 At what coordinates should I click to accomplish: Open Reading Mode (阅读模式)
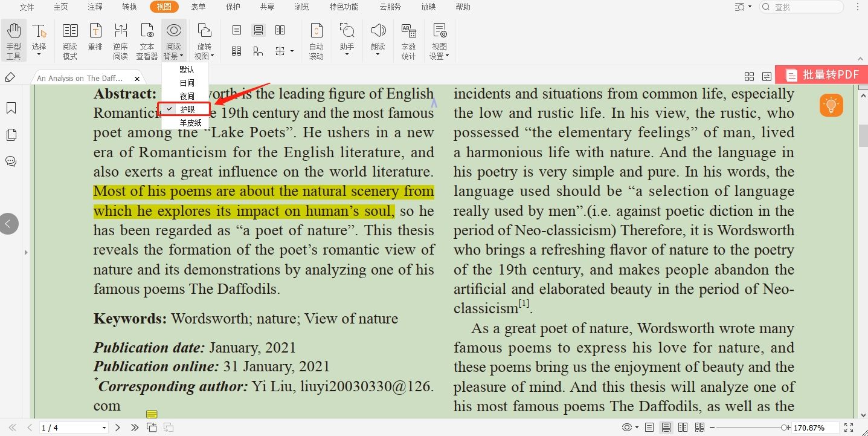pyautogui.click(x=69, y=41)
